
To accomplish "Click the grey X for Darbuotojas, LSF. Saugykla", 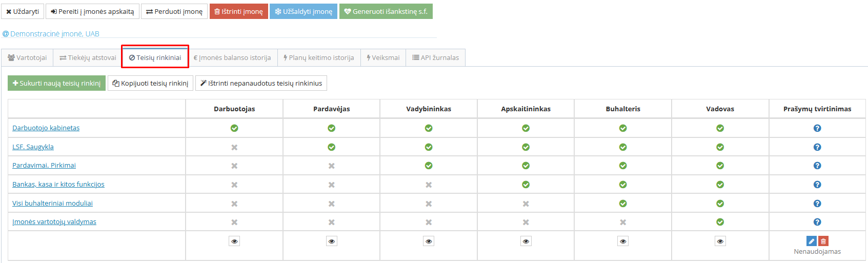I will (x=234, y=147).
